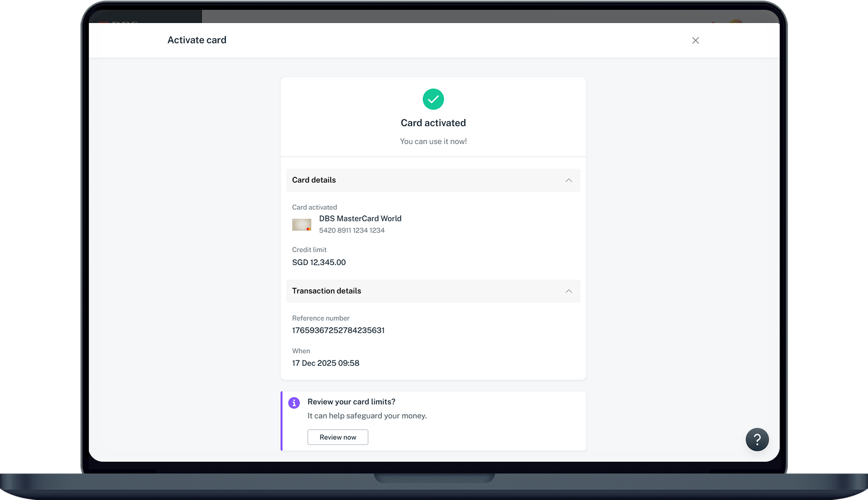
Task: Click the green success checkmark icon
Action: [433, 99]
